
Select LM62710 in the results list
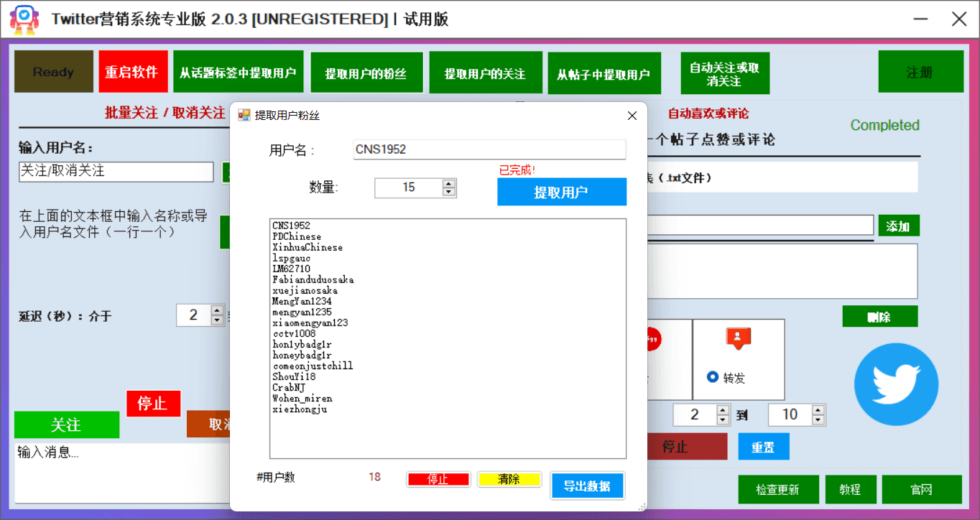292,269
